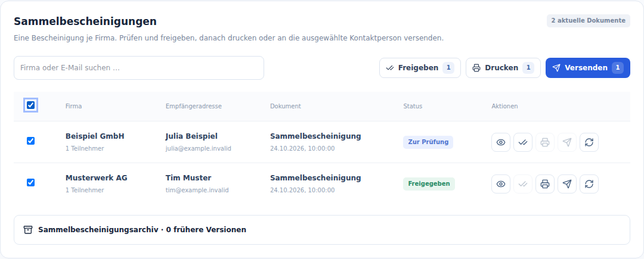This screenshot has height=259, width=644.
Task: Focus the 'Firma oder E-Mail suchen' search field
Action: pos(139,68)
